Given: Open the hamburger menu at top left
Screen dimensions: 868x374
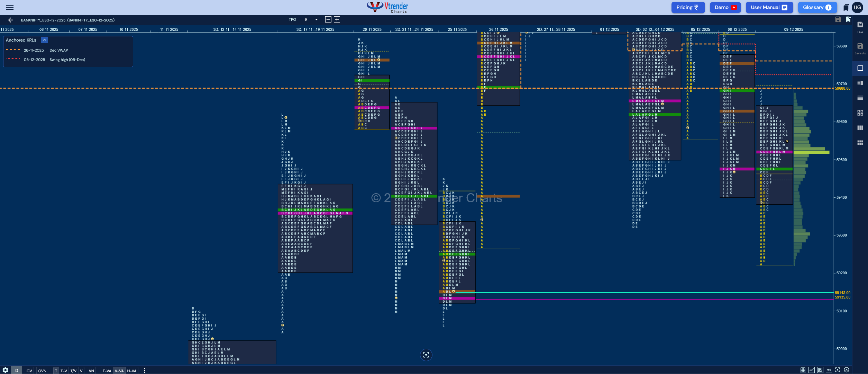Looking at the screenshot, I should 10,7.
